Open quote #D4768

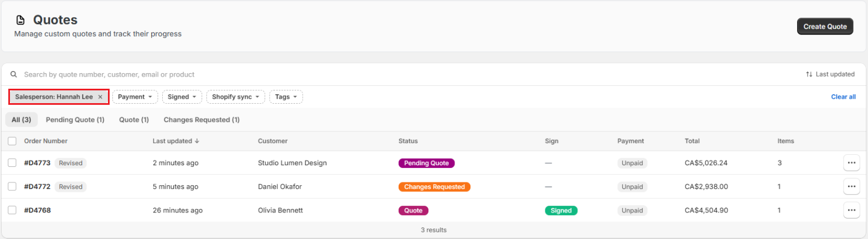38,210
